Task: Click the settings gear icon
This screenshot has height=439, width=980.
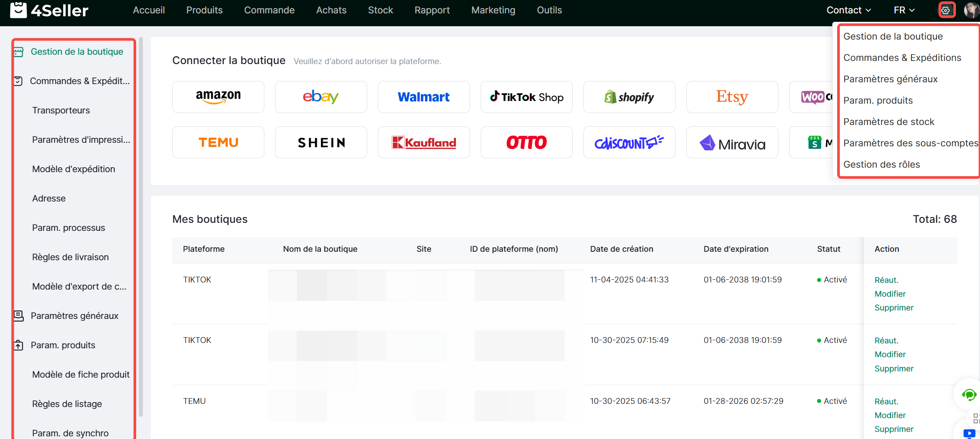Action: pos(946,10)
